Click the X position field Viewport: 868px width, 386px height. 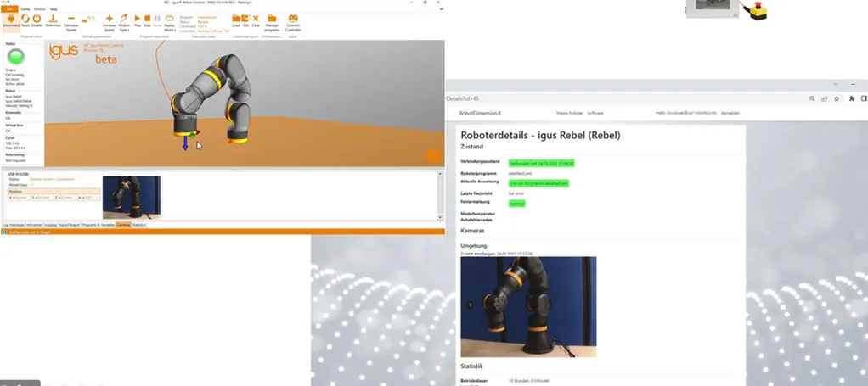click(19, 198)
